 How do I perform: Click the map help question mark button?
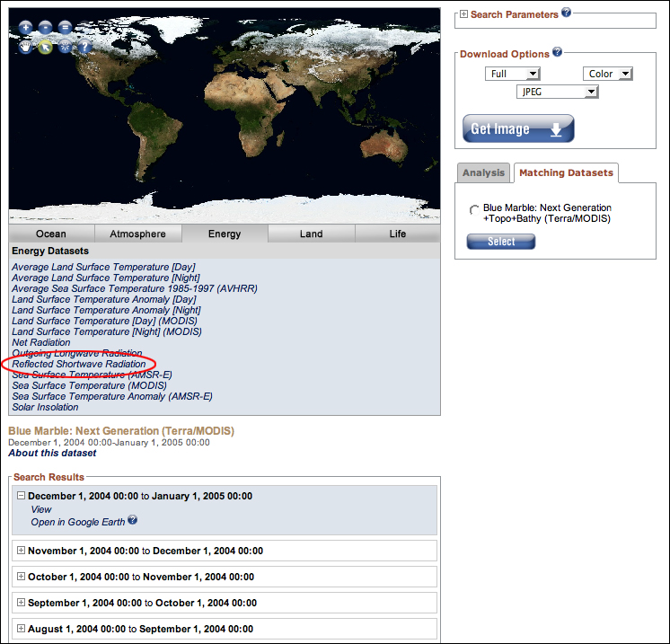pos(85,47)
